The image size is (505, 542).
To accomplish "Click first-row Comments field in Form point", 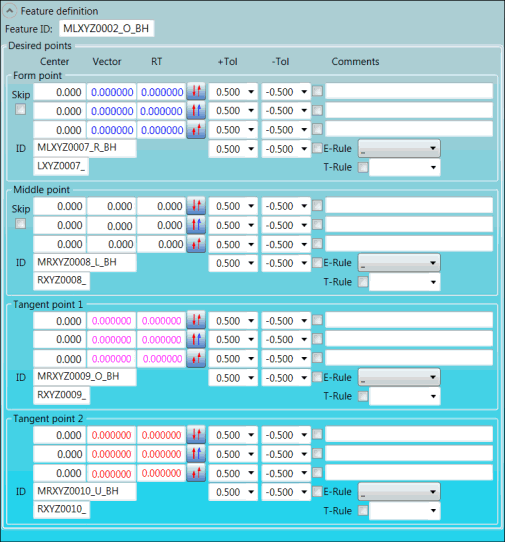I will (x=409, y=91).
